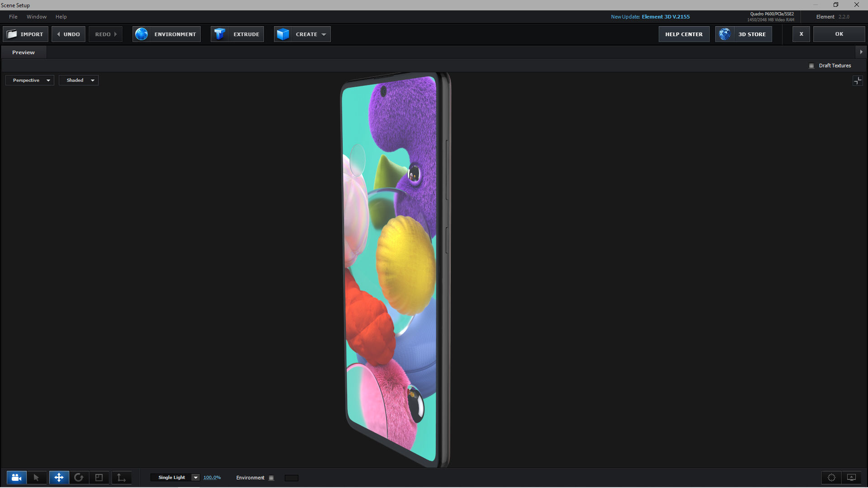
Task: Click the anchor point axis tool
Action: [121, 478]
